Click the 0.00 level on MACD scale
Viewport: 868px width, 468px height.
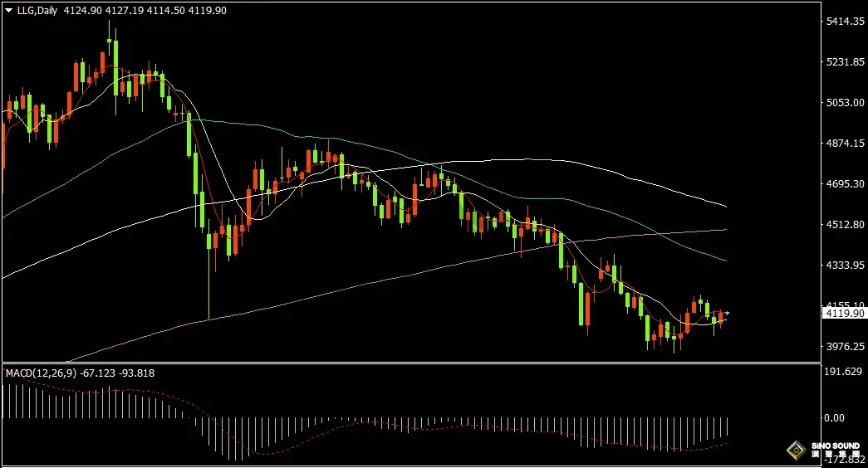tap(834, 418)
